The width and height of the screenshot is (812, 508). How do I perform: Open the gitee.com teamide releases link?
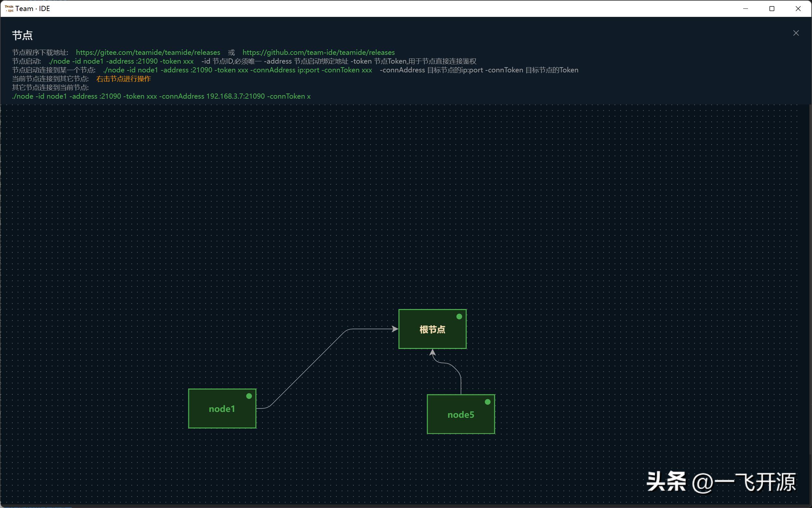coord(148,52)
